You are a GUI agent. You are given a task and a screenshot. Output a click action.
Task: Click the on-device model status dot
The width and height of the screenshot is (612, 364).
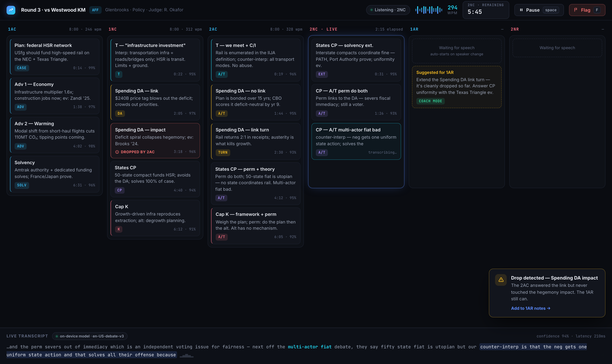click(57, 336)
